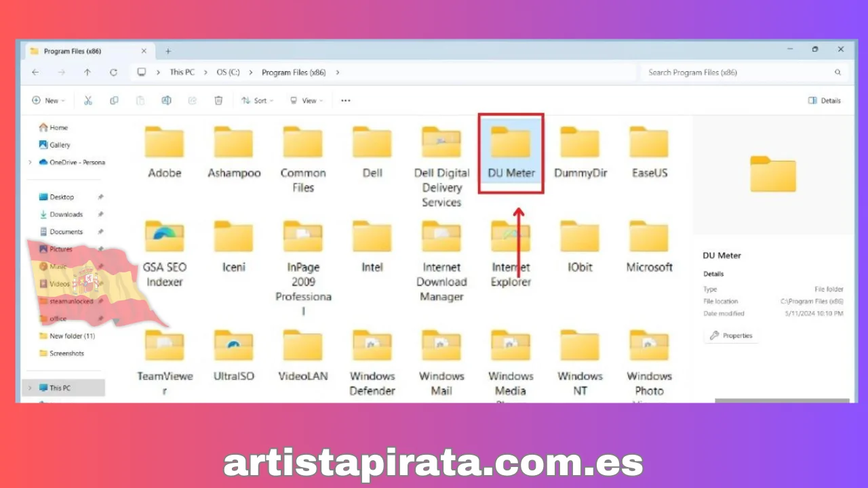Open the VideoLAN folder
Image resolution: width=868 pixels, height=488 pixels.
(x=303, y=356)
